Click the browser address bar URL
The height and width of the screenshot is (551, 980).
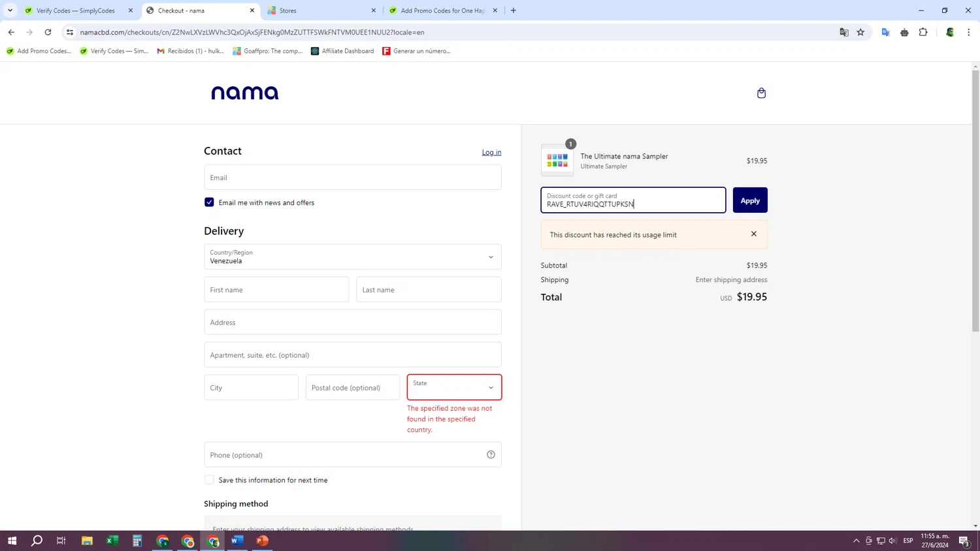[252, 32]
